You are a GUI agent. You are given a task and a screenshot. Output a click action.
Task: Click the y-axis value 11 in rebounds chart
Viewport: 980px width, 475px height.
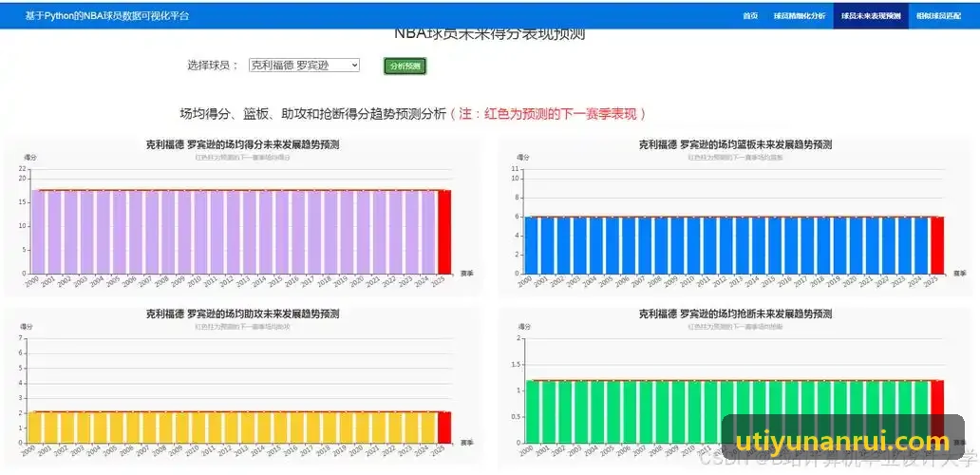[x=515, y=169]
